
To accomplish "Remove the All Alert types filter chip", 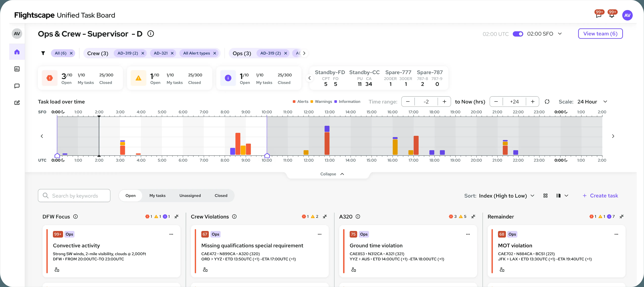I will click(x=215, y=53).
